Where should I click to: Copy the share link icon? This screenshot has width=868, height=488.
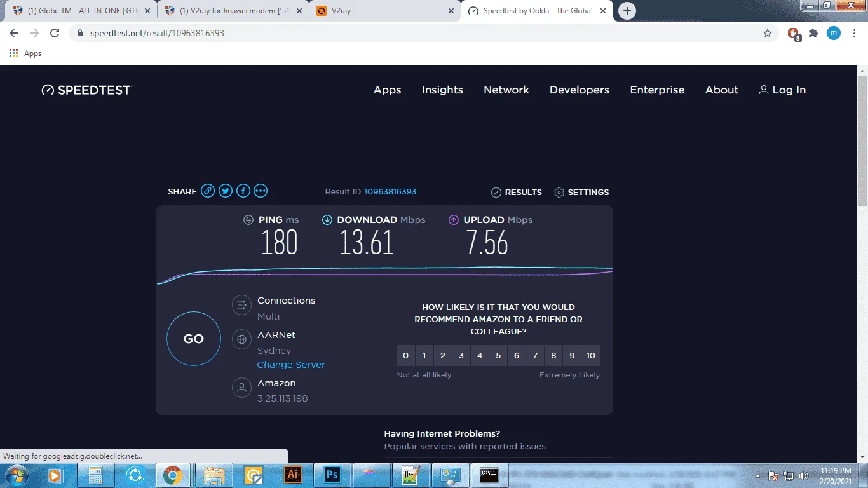(x=208, y=191)
